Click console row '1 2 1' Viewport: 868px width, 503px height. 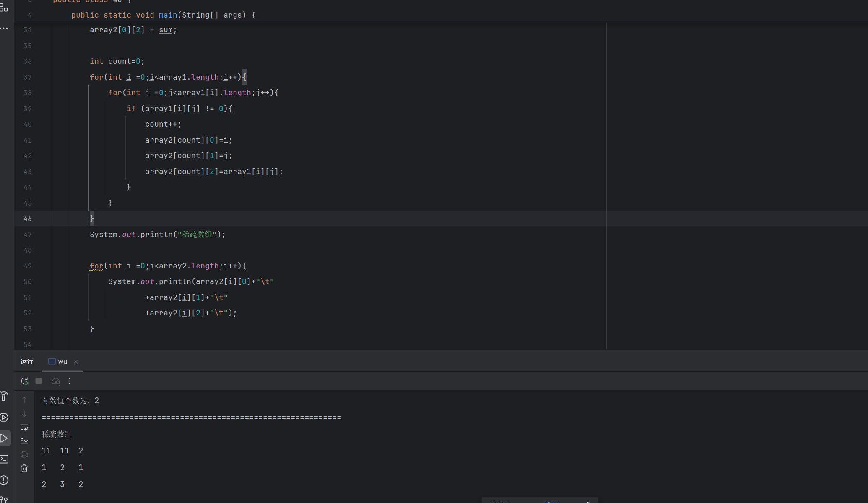[x=62, y=468]
